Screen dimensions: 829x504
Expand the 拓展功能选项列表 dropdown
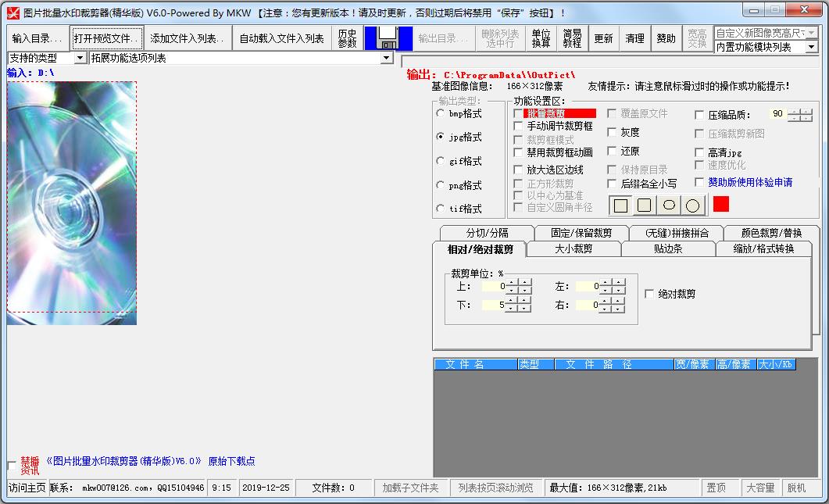tap(387, 58)
